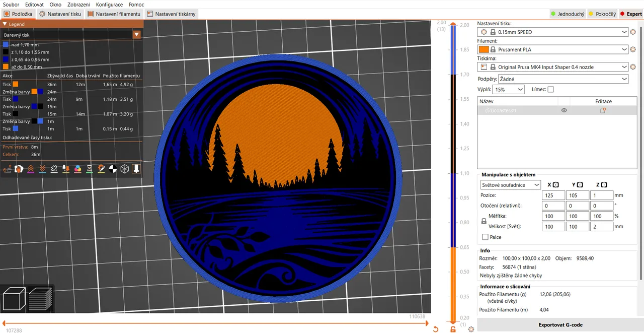Switch to the 3D editor view cube
The height and width of the screenshot is (333, 644).
coord(13,298)
